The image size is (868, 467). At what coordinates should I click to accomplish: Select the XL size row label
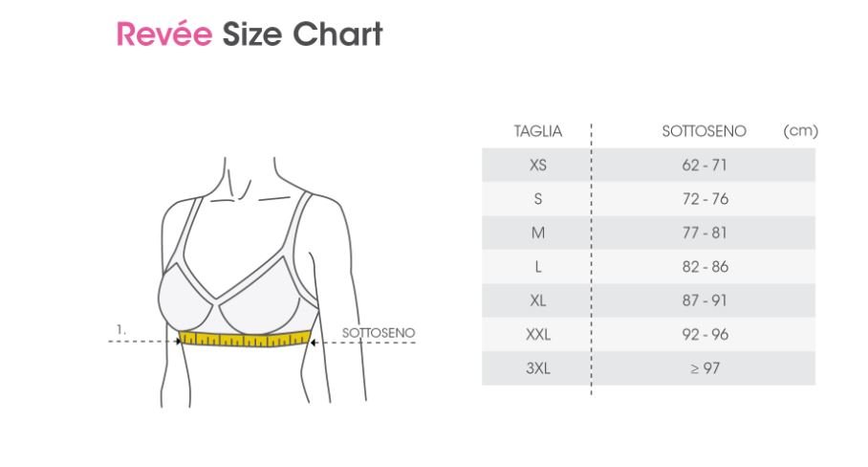point(537,300)
